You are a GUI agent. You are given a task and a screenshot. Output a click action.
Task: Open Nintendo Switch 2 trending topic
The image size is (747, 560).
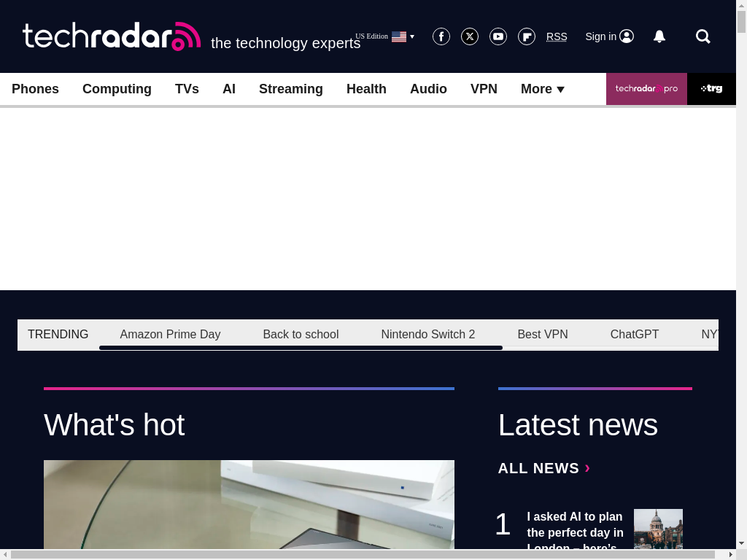(427, 334)
